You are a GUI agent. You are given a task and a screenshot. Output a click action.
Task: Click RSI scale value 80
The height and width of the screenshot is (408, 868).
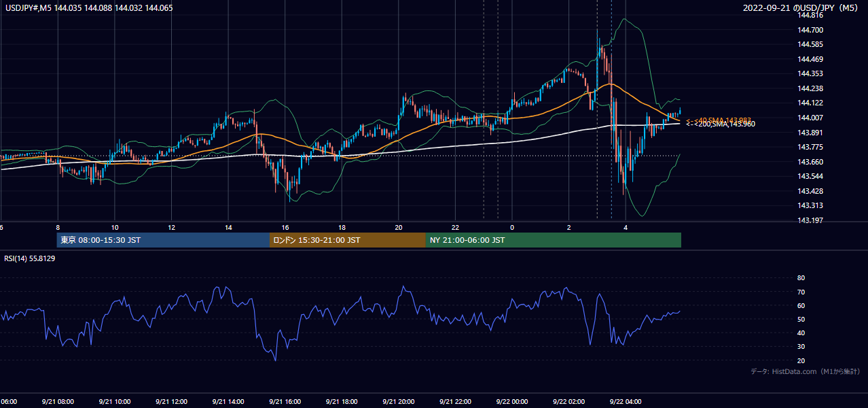point(801,278)
